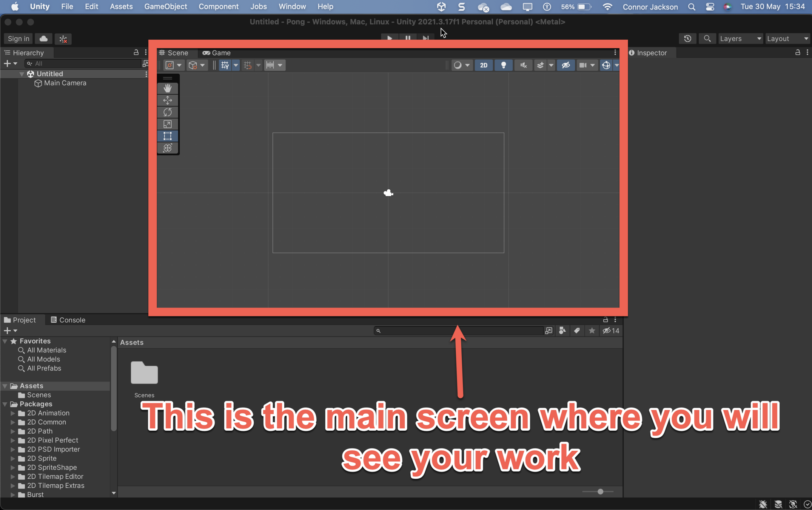812x510 pixels.
Task: Select the Rect transform tool
Action: (168, 136)
